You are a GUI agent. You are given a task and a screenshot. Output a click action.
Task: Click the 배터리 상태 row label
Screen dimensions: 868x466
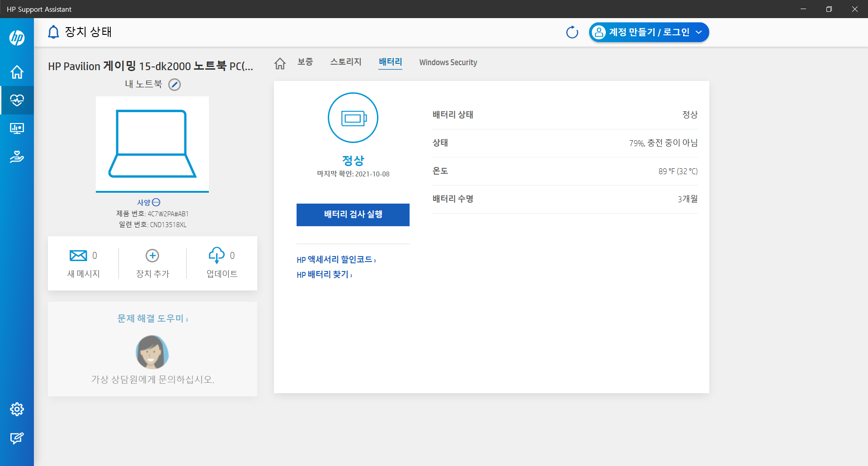(453, 115)
